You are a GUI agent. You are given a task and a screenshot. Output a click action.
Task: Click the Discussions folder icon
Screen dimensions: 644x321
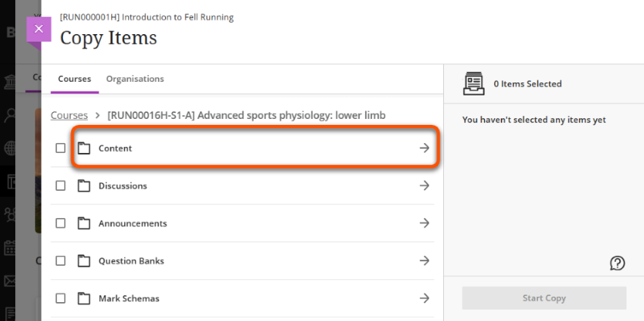[x=84, y=185]
